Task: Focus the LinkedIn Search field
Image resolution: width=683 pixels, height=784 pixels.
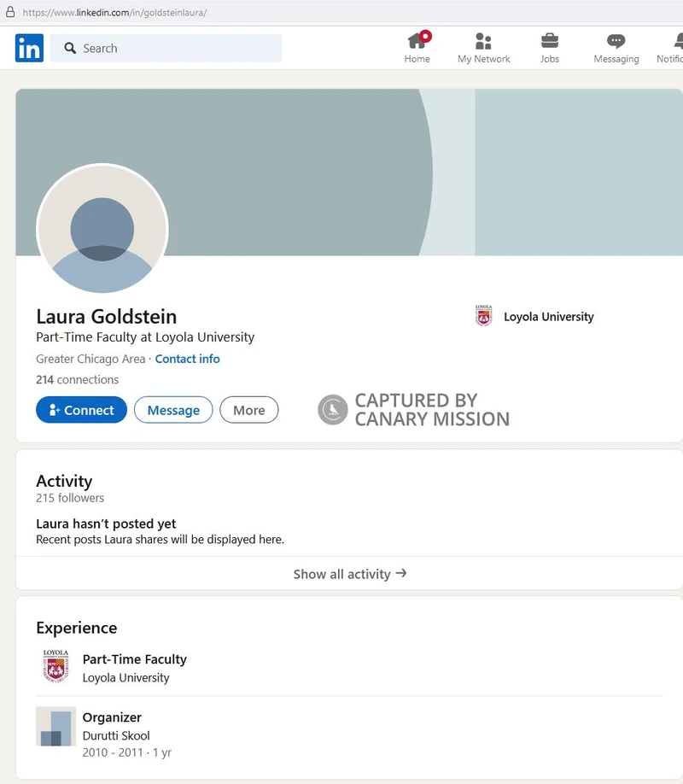Action: pos(166,48)
